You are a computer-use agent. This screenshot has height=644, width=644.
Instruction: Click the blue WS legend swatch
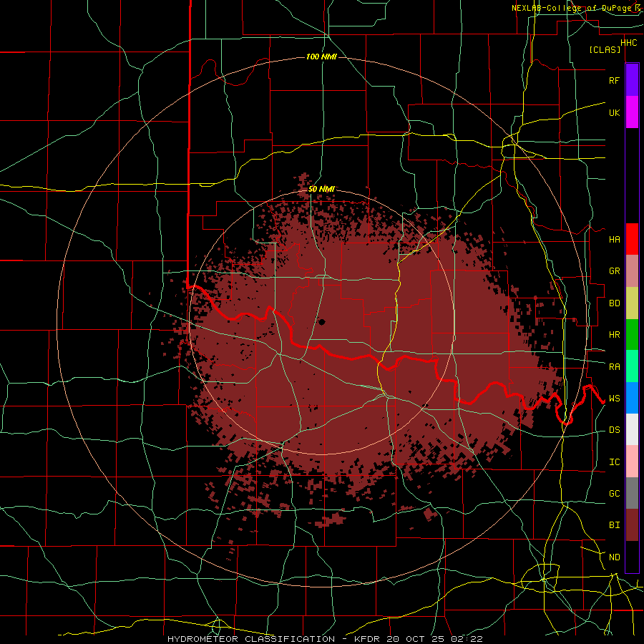point(632,398)
